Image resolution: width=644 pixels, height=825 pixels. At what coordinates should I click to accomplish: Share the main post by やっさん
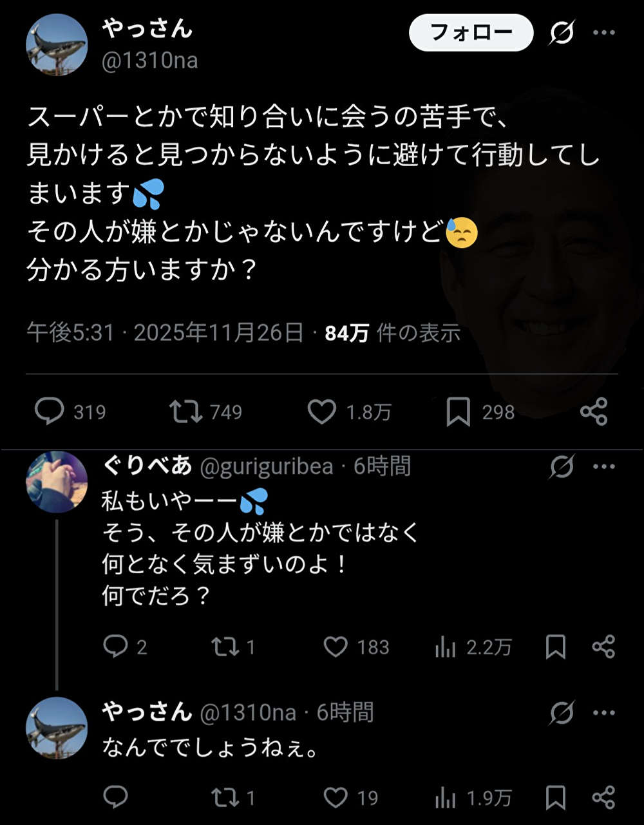[593, 412]
